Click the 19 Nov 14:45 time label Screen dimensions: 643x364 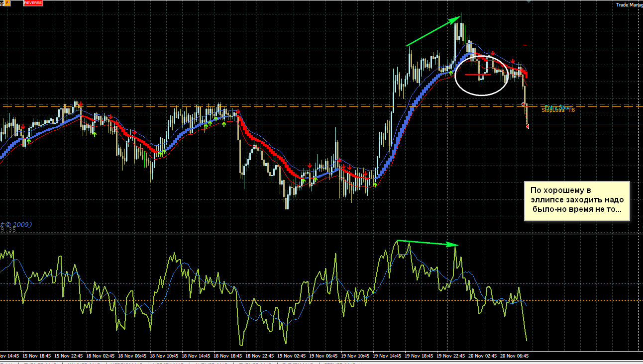387,356
